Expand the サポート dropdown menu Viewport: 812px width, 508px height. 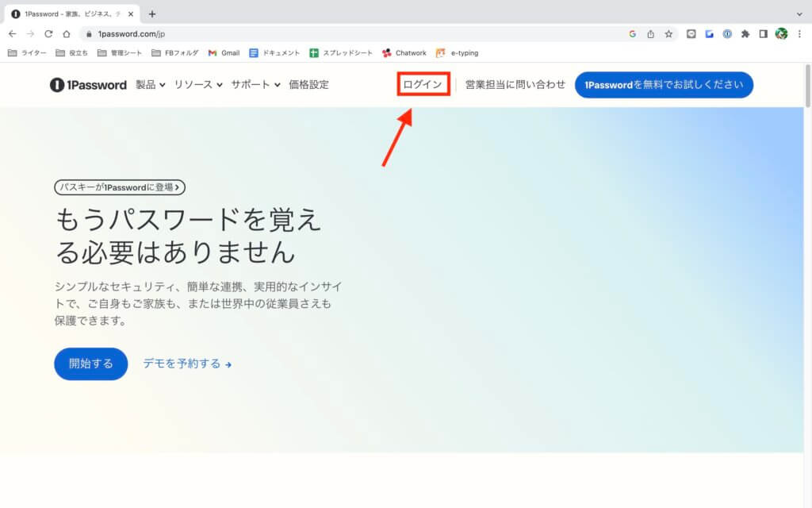point(255,84)
